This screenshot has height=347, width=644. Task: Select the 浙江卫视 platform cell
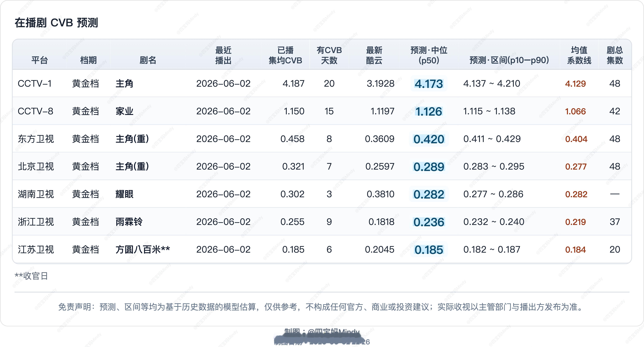pyautogui.click(x=36, y=222)
